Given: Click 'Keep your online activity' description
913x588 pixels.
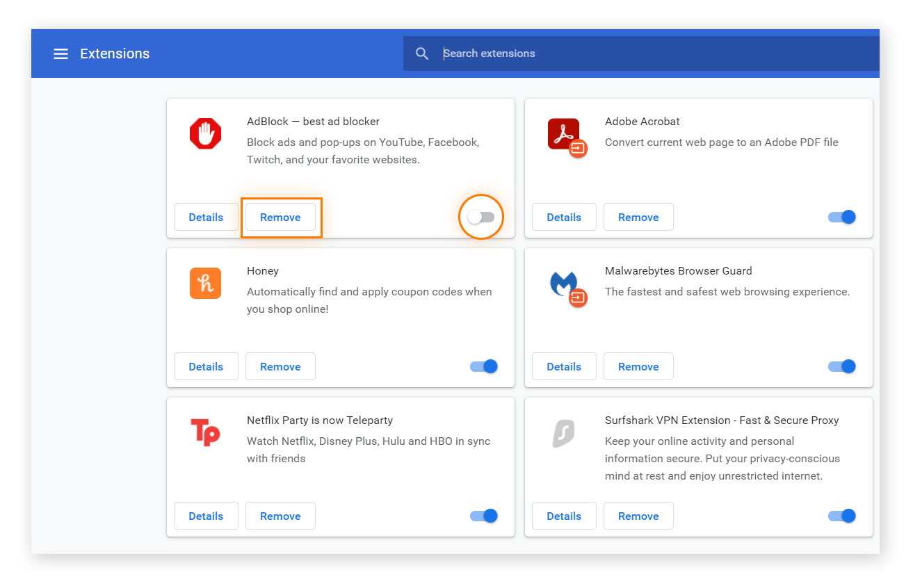Looking at the screenshot, I should coord(722,459).
